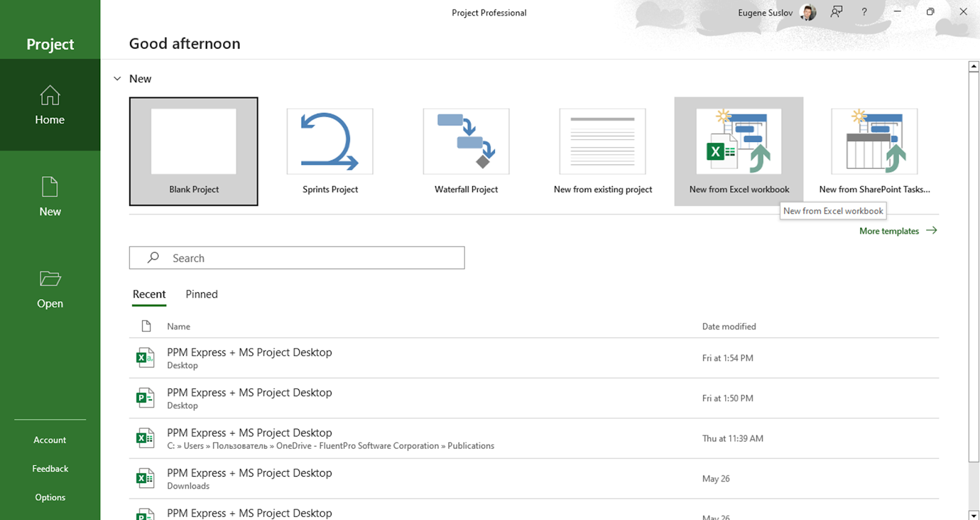
Task: Select New from SharePoint Tasks icon
Action: coord(875,141)
